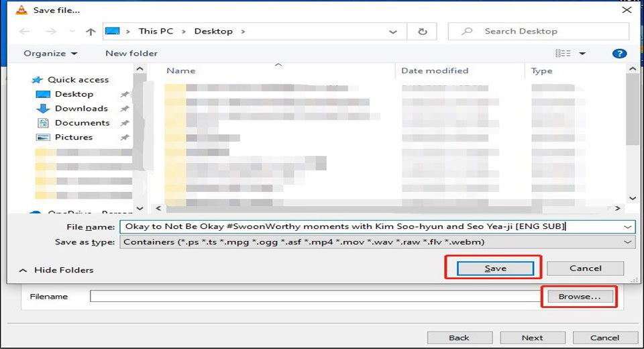Screen dimensions: 644x349
Task: Open Help with the blue question mark
Action: pyautogui.click(x=619, y=54)
